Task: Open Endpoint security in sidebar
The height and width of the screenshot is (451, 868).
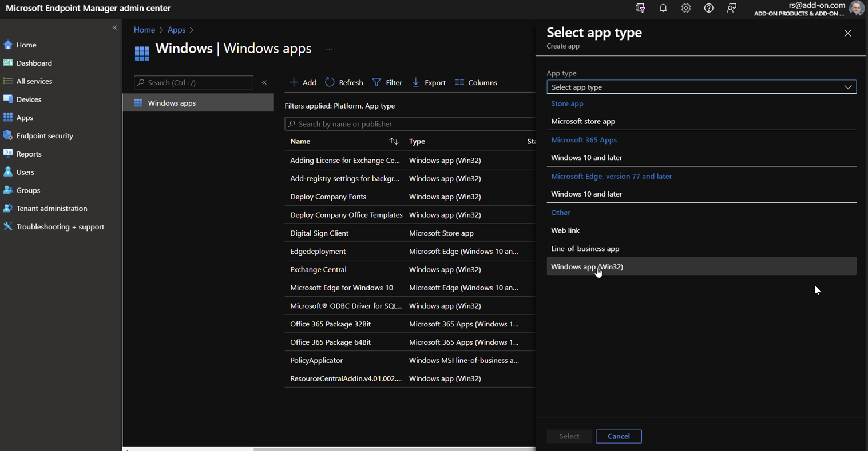Action: pyautogui.click(x=45, y=136)
